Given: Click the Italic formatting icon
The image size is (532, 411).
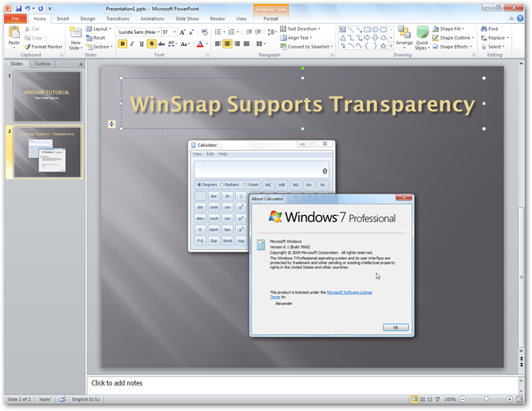Looking at the screenshot, I should click(132, 44).
